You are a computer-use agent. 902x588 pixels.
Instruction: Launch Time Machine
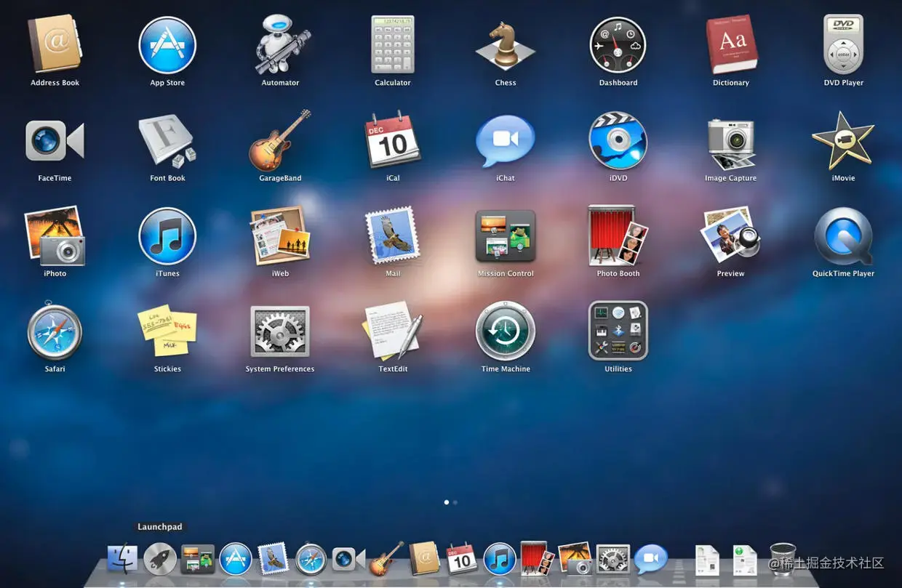click(x=506, y=331)
